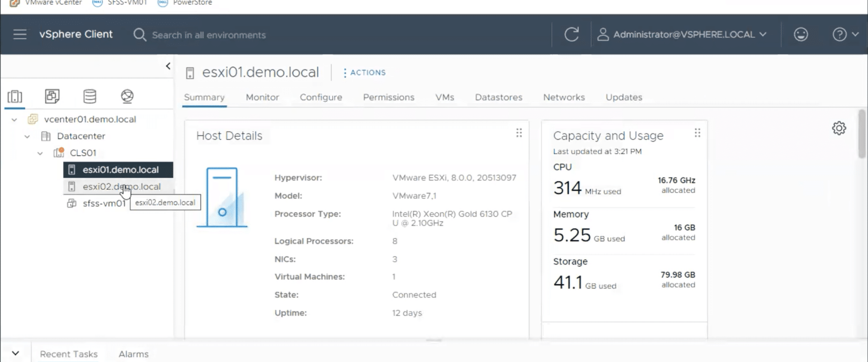Click the host icon beside page title
868x362 pixels.
pos(190,73)
